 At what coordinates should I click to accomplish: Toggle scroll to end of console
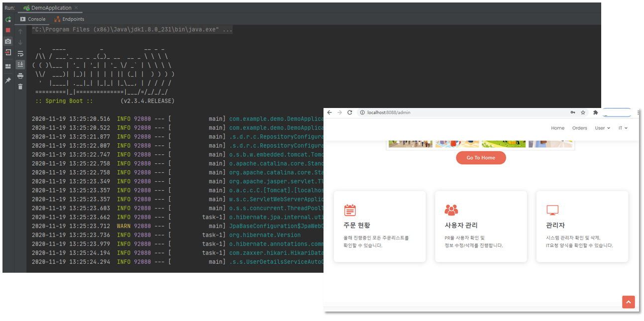(20, 65)
